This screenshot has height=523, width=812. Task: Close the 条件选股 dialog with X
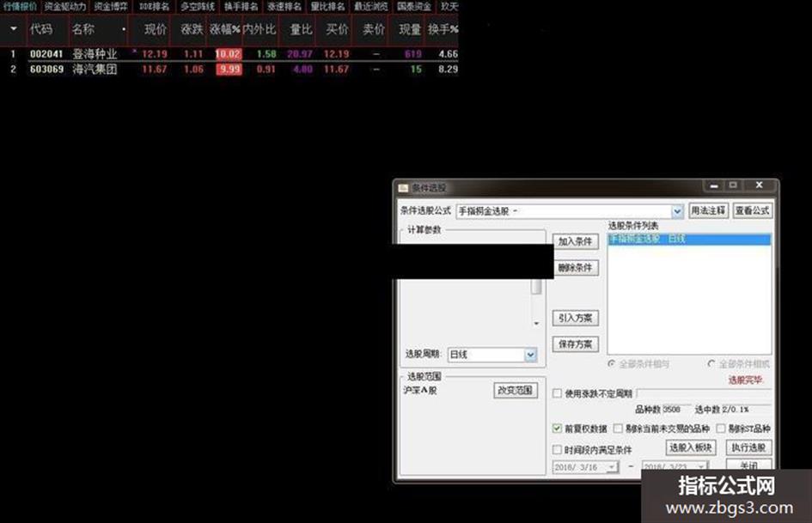click(x=760, y=185)
